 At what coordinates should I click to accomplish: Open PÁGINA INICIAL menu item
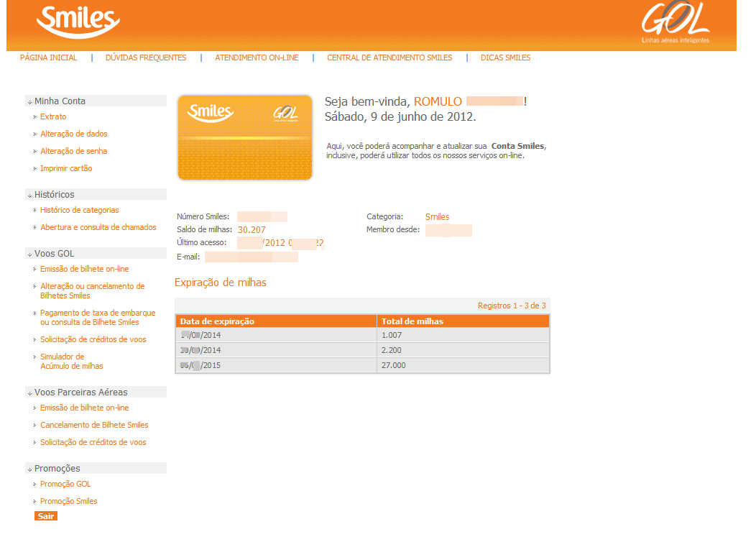49,58
